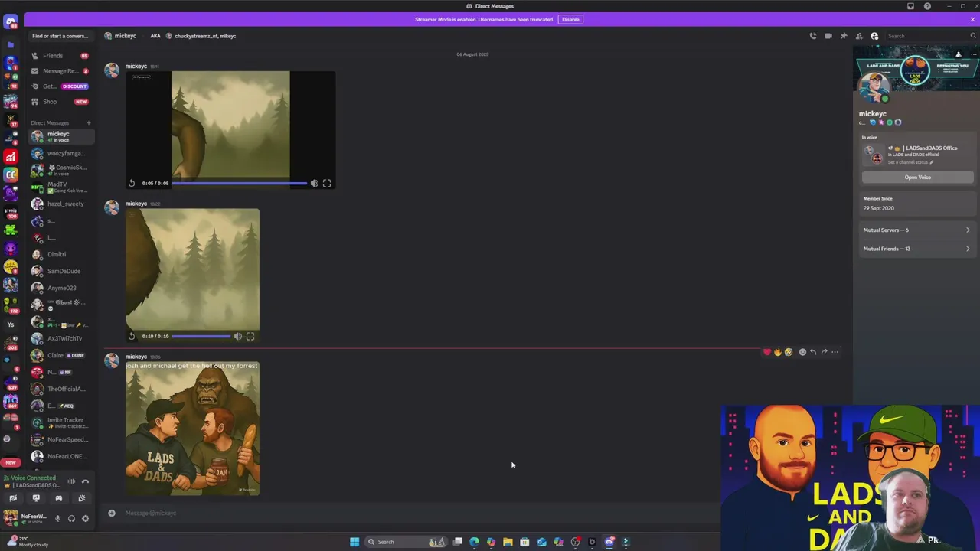Seek the first video's progress bar

tap(239, 183)
